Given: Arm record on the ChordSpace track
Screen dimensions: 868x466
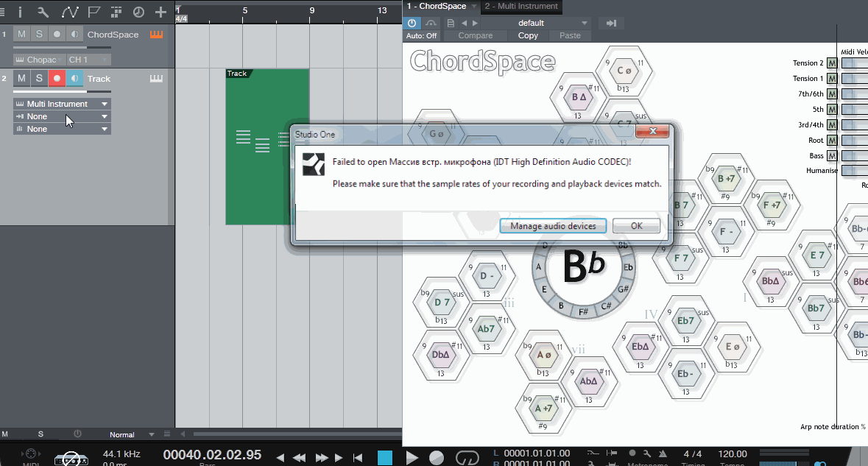Looking at the screenshot, I should tap(57, 35).
